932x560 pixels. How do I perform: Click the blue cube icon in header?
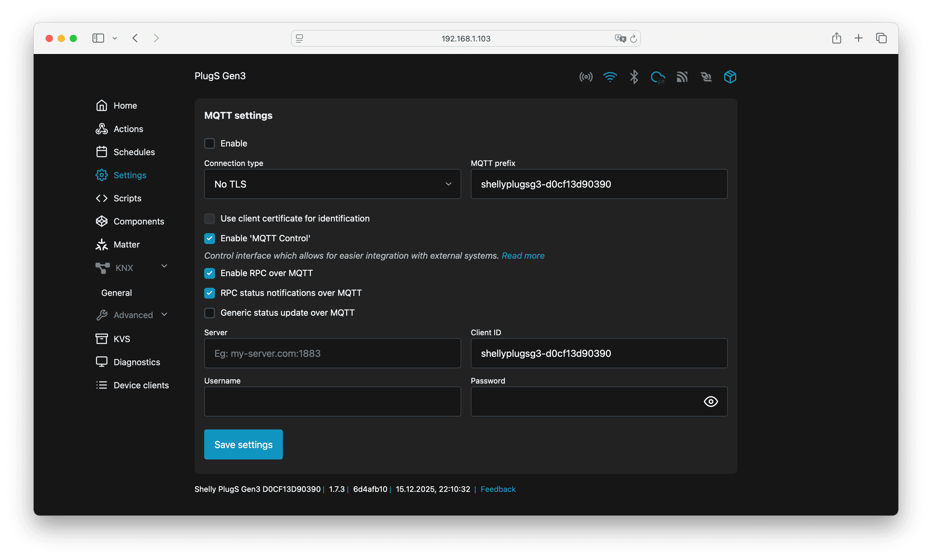(x=730, y=77)
